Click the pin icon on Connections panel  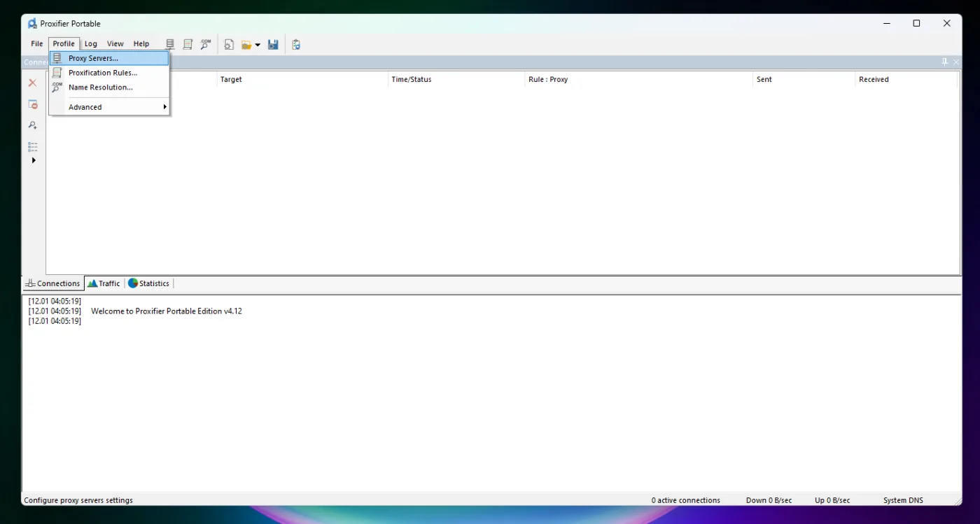click(x=945, y=62)
